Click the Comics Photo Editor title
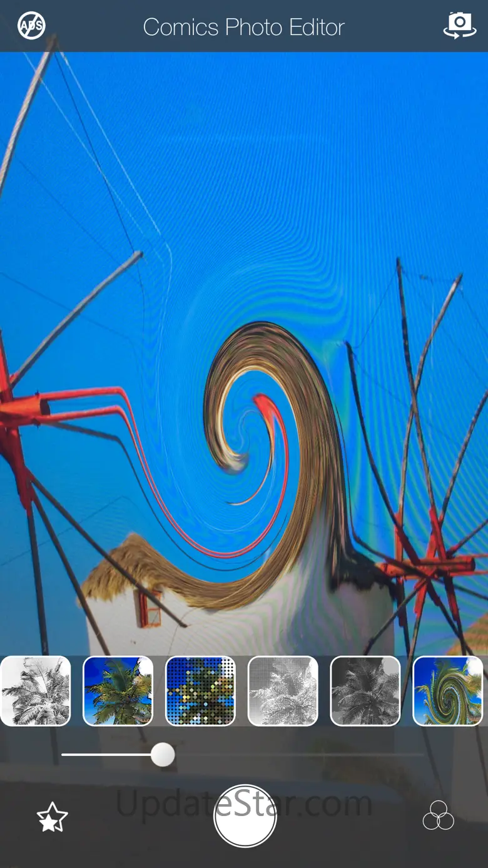Screen dimensions: 488x868 (x=244, y=27)
